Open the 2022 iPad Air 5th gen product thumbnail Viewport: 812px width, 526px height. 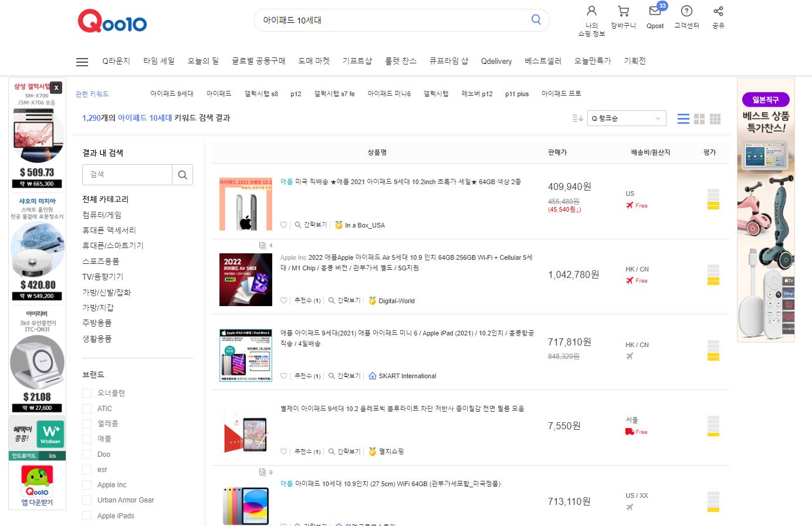[246, 280]
